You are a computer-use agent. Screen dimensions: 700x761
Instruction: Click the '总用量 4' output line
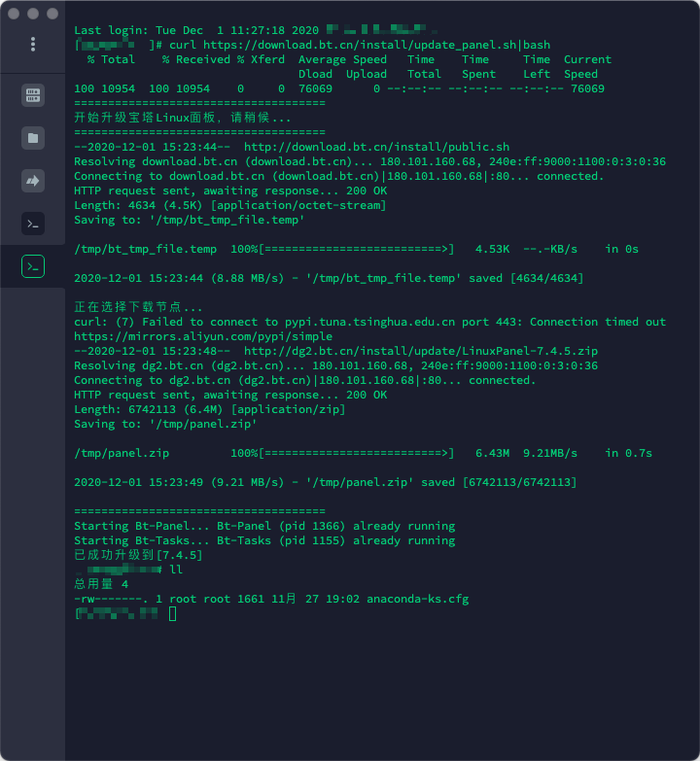(x=101, y=584)
